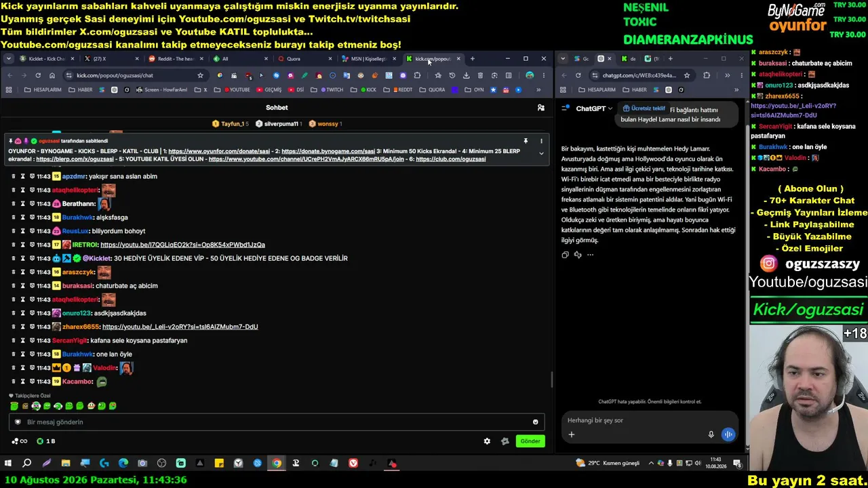Collapse the pinned message with the chevron

(x=541, y=154)
